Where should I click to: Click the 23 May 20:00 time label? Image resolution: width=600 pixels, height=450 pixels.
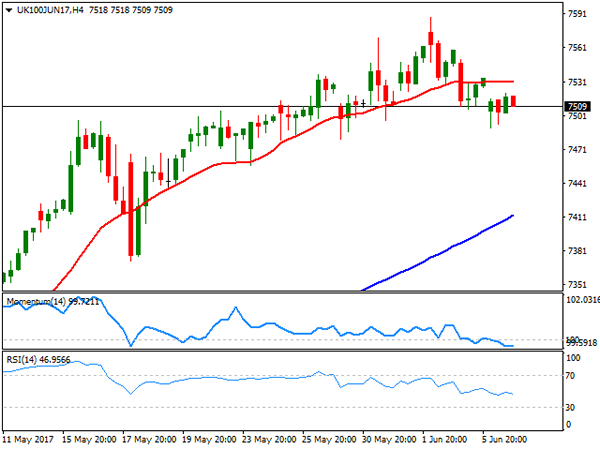tap(269, 439)
